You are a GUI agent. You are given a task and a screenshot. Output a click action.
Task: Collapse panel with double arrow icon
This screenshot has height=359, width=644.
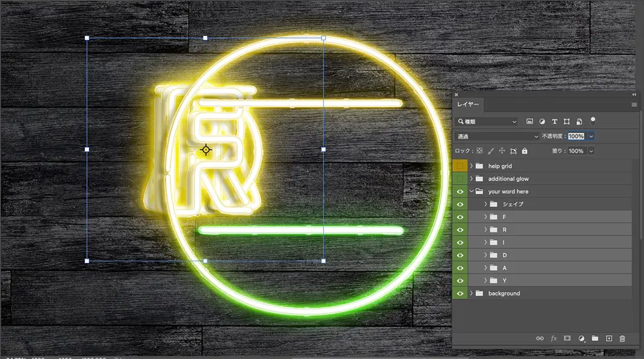(634, 95)
